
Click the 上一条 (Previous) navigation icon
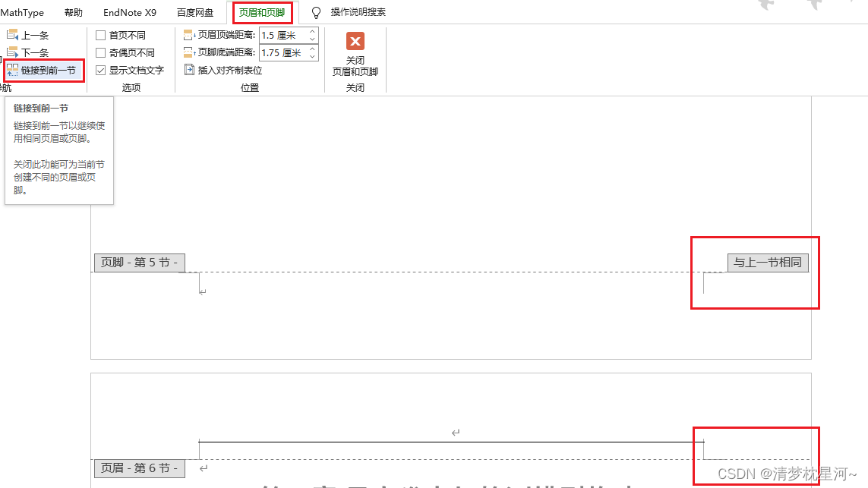point(12,35)
